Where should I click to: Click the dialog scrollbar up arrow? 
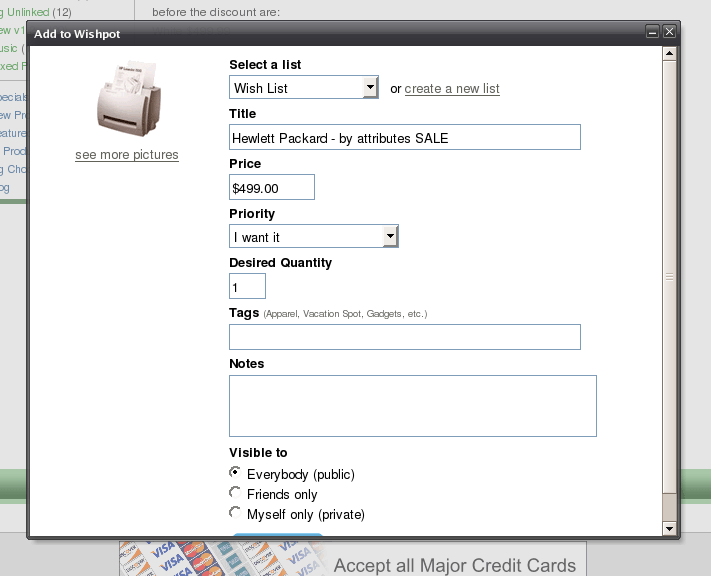[669, 54]
